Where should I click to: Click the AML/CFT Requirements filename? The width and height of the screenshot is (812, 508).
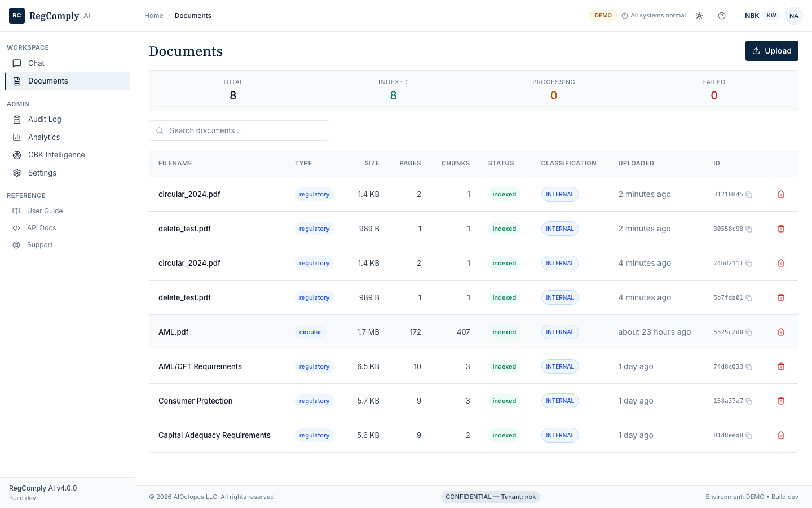[200, 366]
